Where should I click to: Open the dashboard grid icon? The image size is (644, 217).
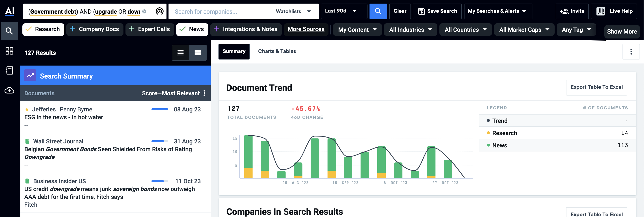9,51
